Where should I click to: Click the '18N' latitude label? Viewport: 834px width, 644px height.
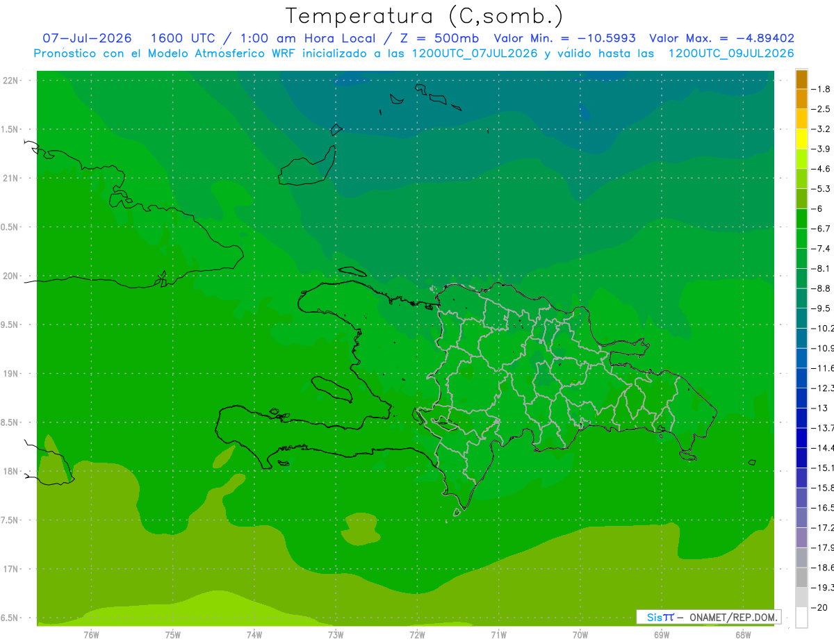(x=10, y=472)
